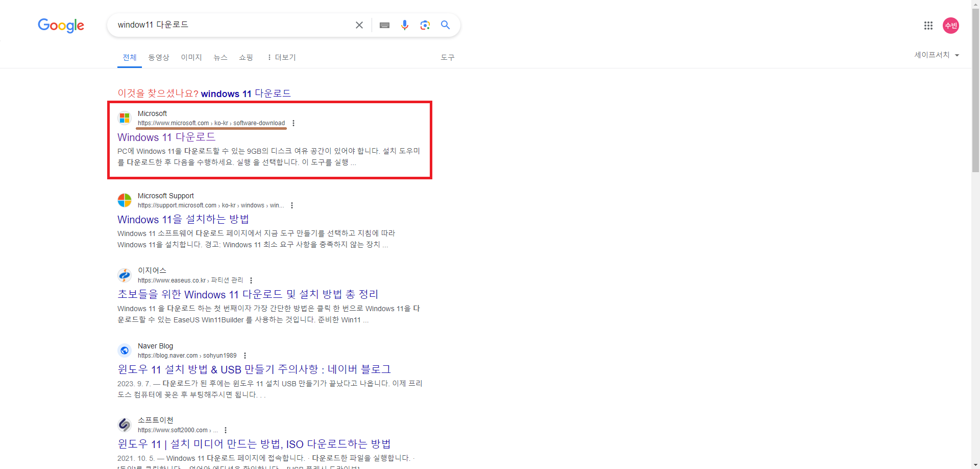Click the Microsoft Support site name
Image resolution: width=980 pixels, height=469 pixels.
tap(166, 196)
